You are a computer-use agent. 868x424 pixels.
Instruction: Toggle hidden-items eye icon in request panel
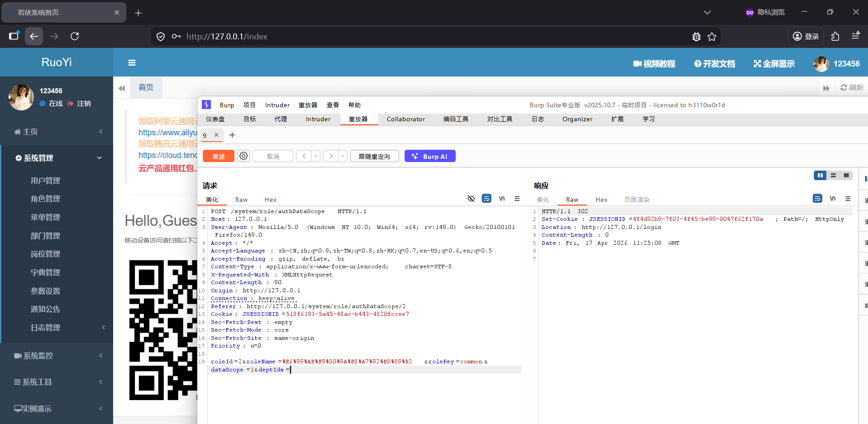click(x=471, y=198)
